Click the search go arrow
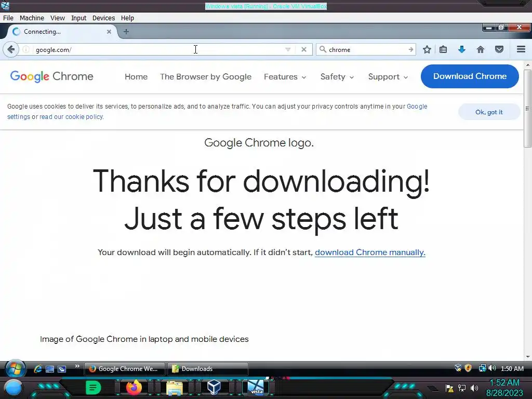Viewport: 532px width, 399px height. pyautogui.click(x=410, y=49)
